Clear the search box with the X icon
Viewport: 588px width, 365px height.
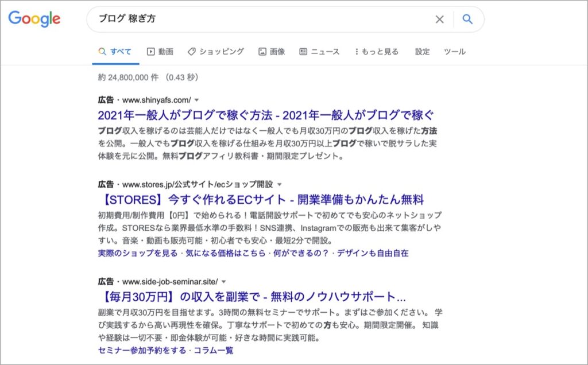tap(439, 19)
